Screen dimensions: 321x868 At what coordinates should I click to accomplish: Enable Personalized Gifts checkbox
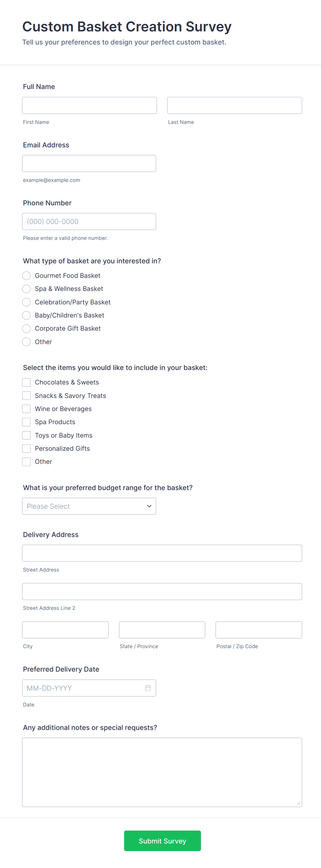[27, 448]
